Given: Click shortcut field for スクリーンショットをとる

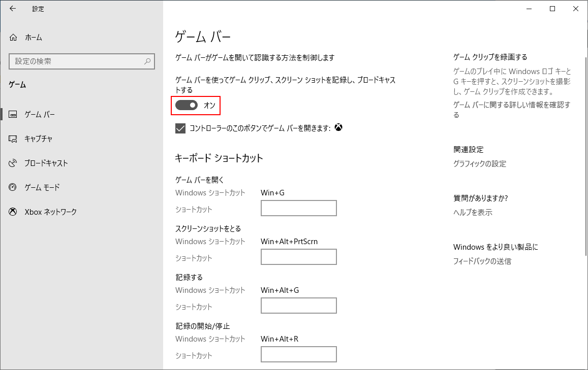Looking at the screenshot, I should 298,257.
